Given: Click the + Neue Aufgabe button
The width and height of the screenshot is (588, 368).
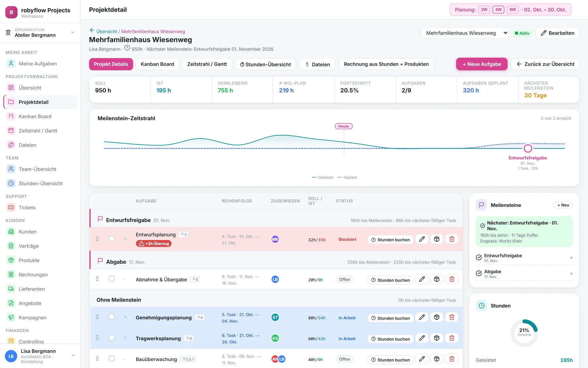Looking at the screenshot, I should click(x=482, y=64).
